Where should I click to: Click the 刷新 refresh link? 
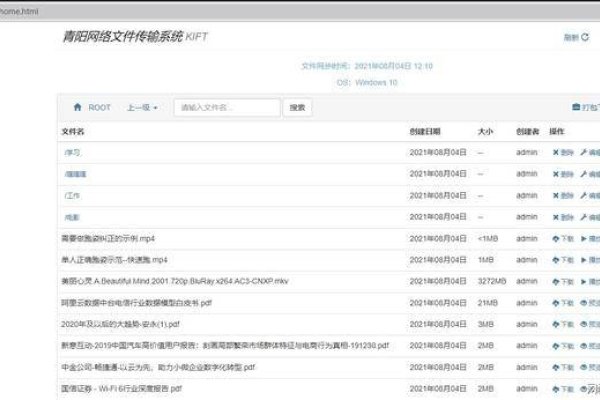(x=571, y=37)
